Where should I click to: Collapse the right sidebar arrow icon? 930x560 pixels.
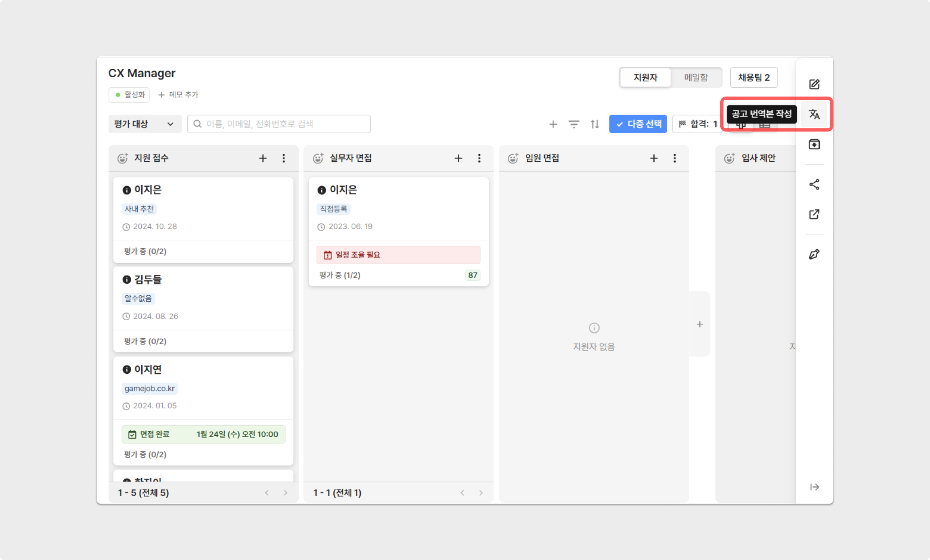[814, 487]
